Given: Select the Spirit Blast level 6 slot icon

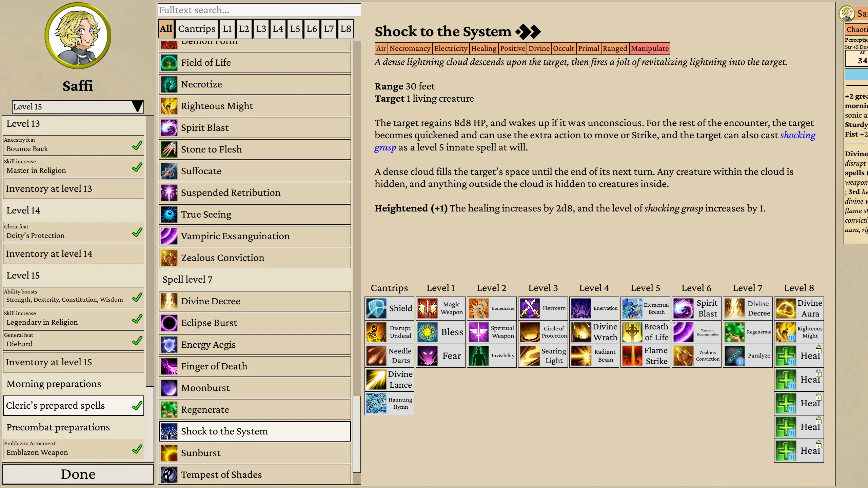Looking at the screenshot, I should pyautogui.click(x=683, y=308).
